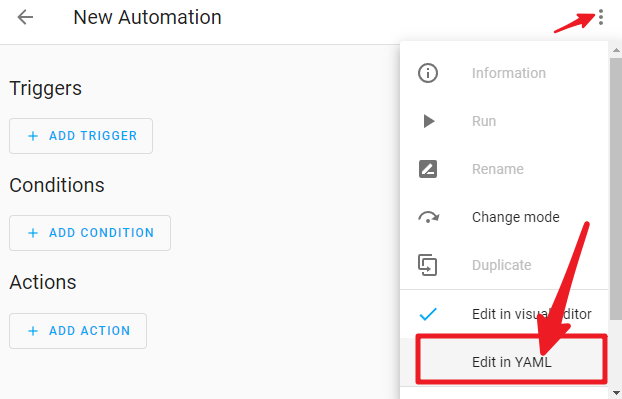Click the scrollbar down arrow
The height and width of the screenshot is (399, 622).
(x=616, y=393)
